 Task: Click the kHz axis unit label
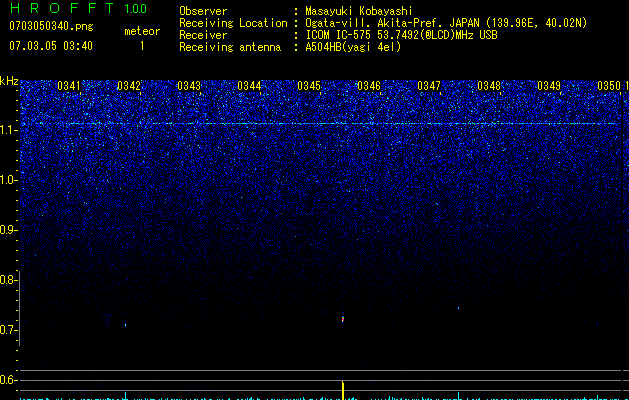coord(9,80)
